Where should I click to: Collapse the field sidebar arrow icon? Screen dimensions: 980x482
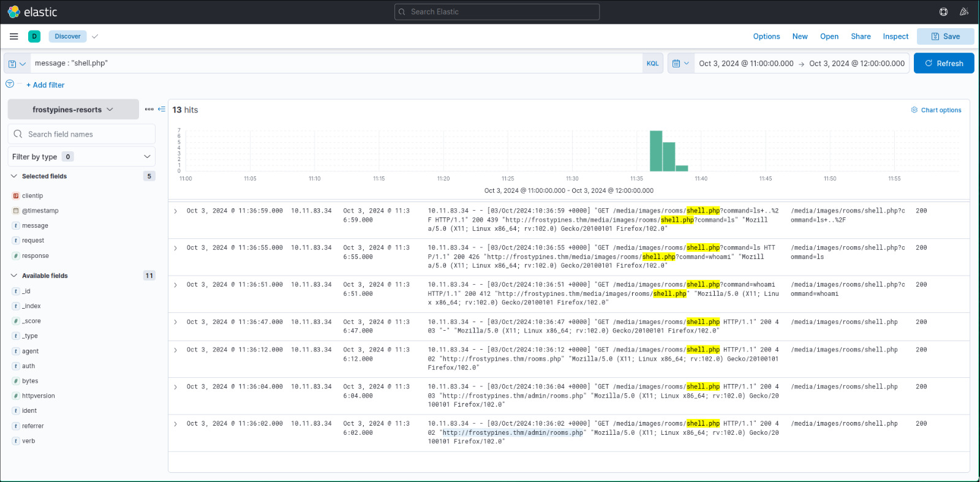point(162,109)
